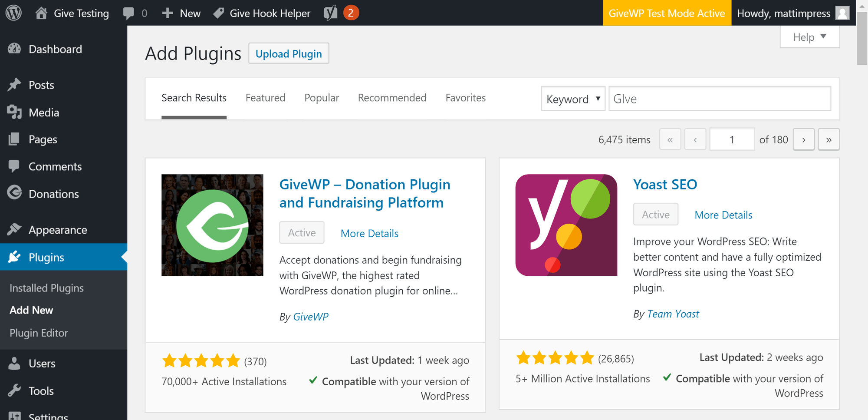Click the Comments bubble icon in sidebar
Viewport: 868px width, 420px height.
(x=14, y=166)
